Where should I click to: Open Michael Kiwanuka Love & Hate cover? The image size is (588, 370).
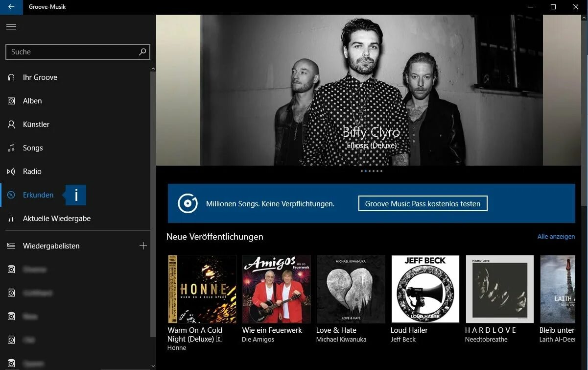coord(351,289)
